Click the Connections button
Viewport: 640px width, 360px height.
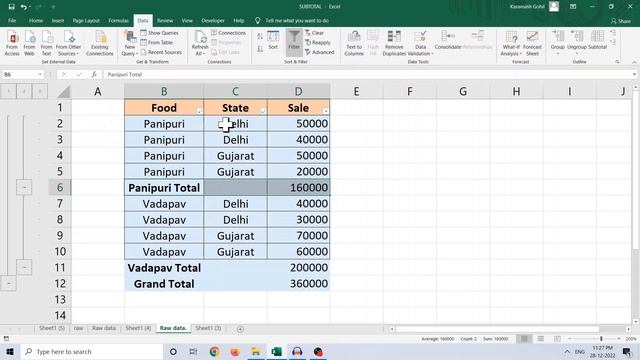tap(229, 33)
